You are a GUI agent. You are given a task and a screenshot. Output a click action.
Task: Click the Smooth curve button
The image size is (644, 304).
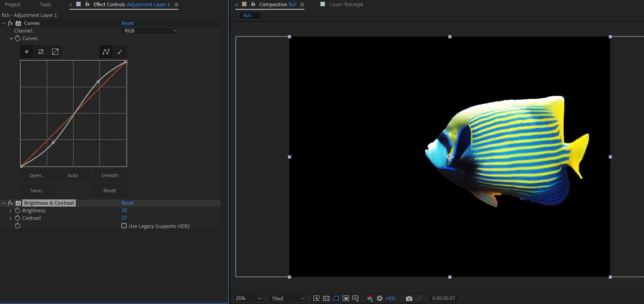[110, 175]
